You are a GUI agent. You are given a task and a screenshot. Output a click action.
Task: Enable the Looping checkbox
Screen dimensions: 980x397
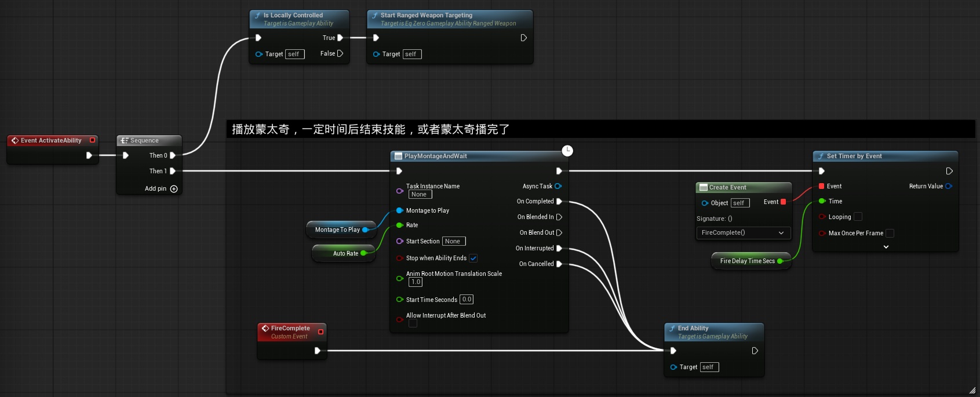click(858, 217)
